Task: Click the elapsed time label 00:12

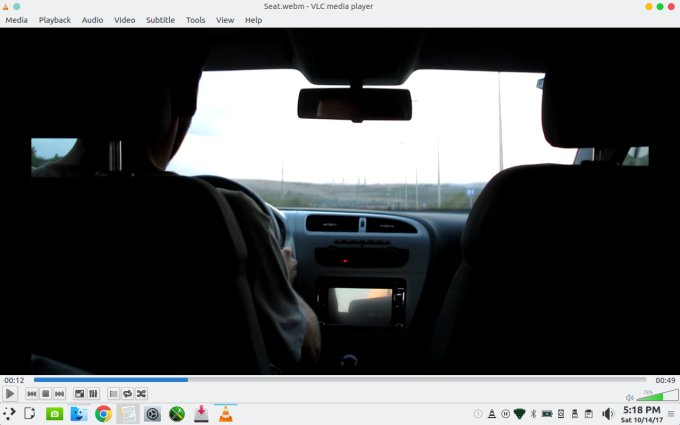Action: [x=14, y=380]
